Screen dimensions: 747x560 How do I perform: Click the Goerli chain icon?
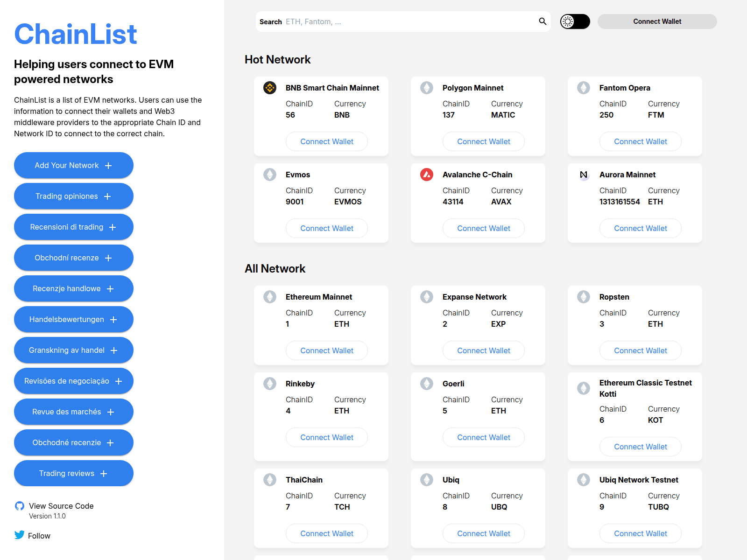pyautogui.click(x=427, y=384)
